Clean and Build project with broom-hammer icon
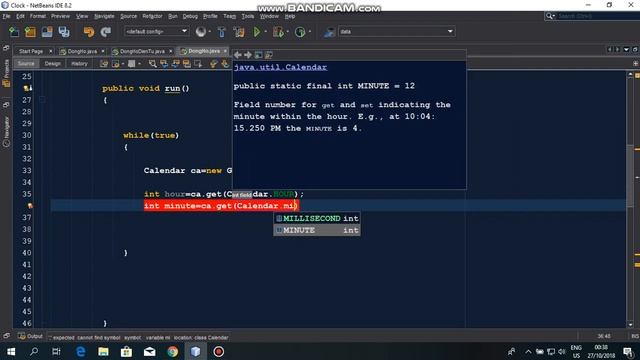This screenshot has height=360, width=640. (239, 32)
